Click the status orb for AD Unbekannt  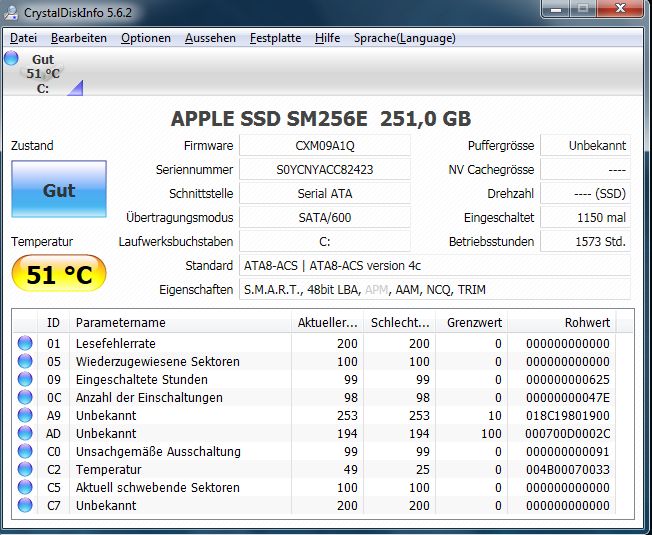click(x=25, y=433)
